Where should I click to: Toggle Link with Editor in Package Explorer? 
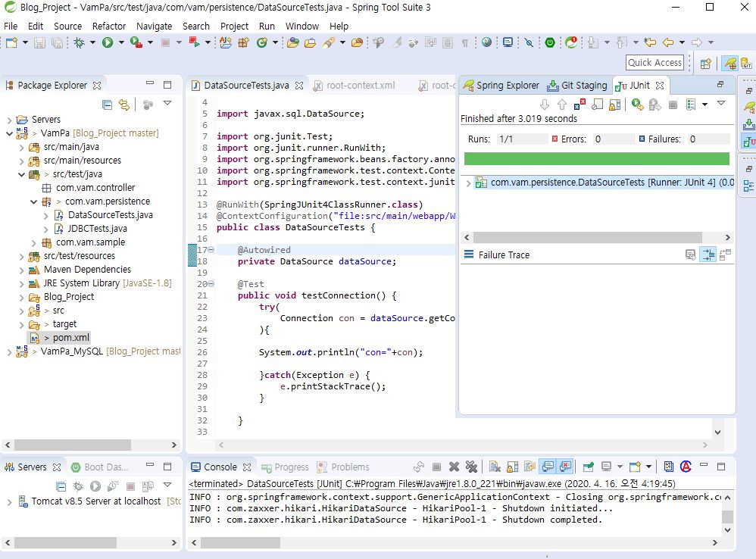click(x=124, y=105)
